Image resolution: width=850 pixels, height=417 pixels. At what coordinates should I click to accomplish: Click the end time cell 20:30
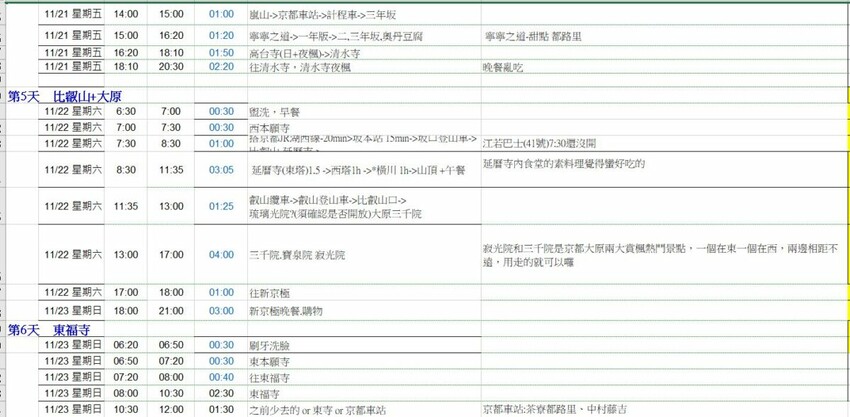(171, 66)
